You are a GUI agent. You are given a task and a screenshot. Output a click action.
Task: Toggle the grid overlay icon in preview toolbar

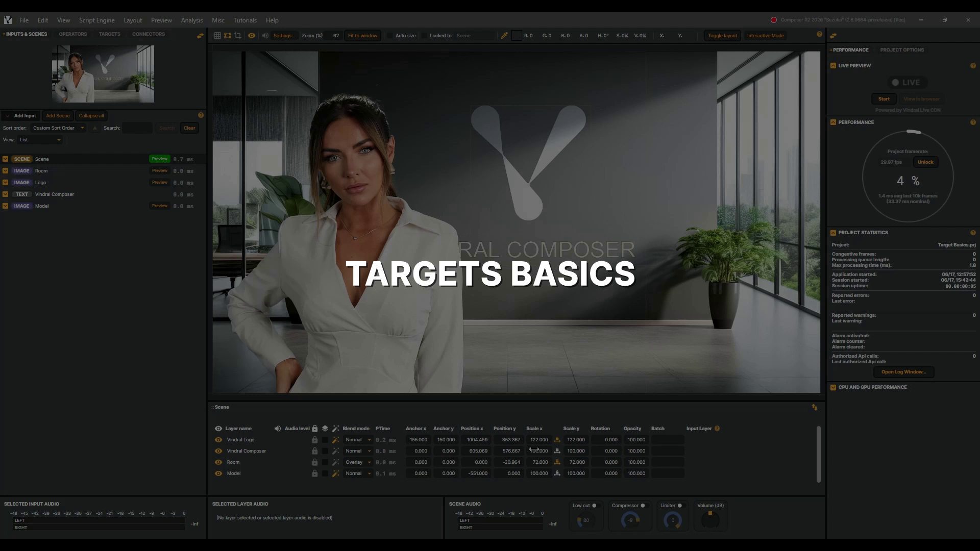(x=217, y=36)
